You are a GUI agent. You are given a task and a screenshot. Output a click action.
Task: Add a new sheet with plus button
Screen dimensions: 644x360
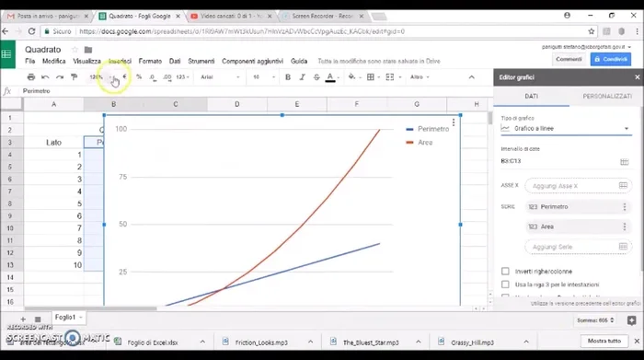23,319
